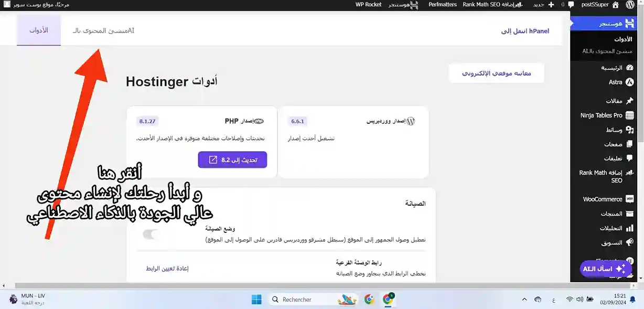Open site via home icon next to postSSuper
The height and width of the screenshot is (309, 644).
pos(615,5)
